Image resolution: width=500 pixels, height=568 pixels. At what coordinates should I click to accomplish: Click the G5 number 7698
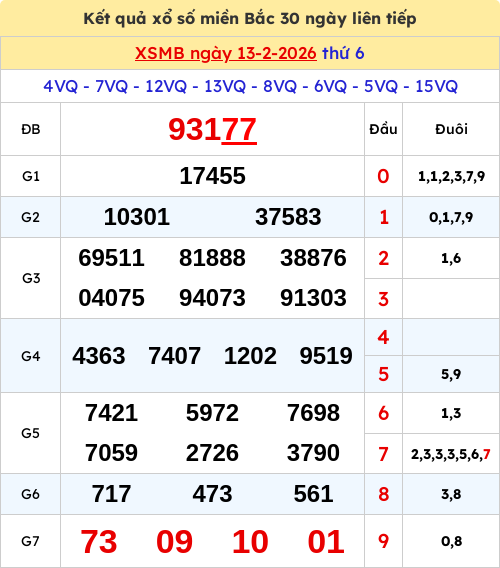(313, 413)
